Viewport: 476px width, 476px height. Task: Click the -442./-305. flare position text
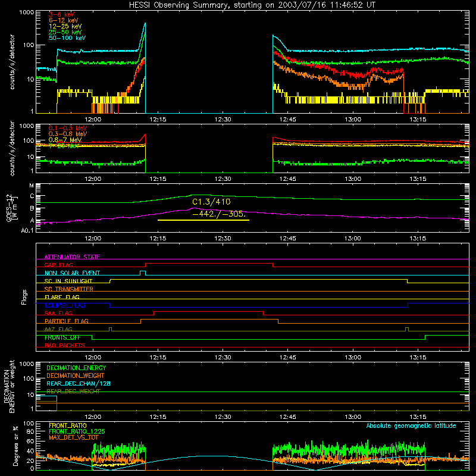click(219, 214)
